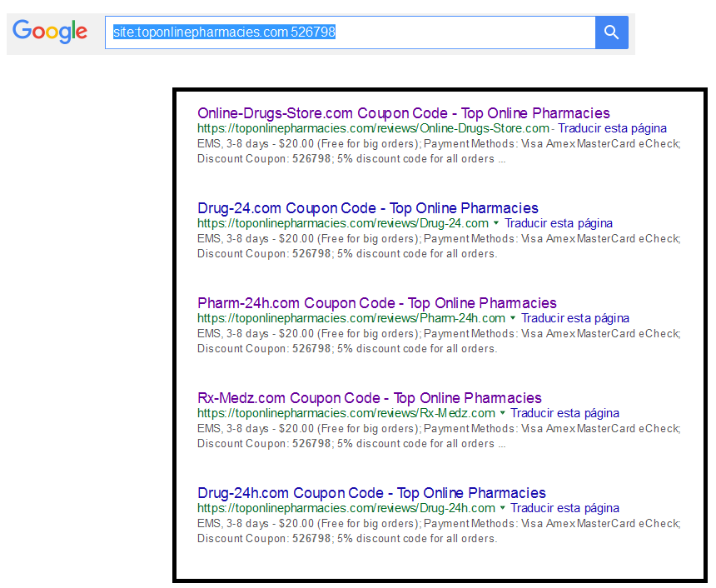Open Rx-Medz.com Coupon Code result
Viewport: 716px width, 588px height.
coord(370,398)
